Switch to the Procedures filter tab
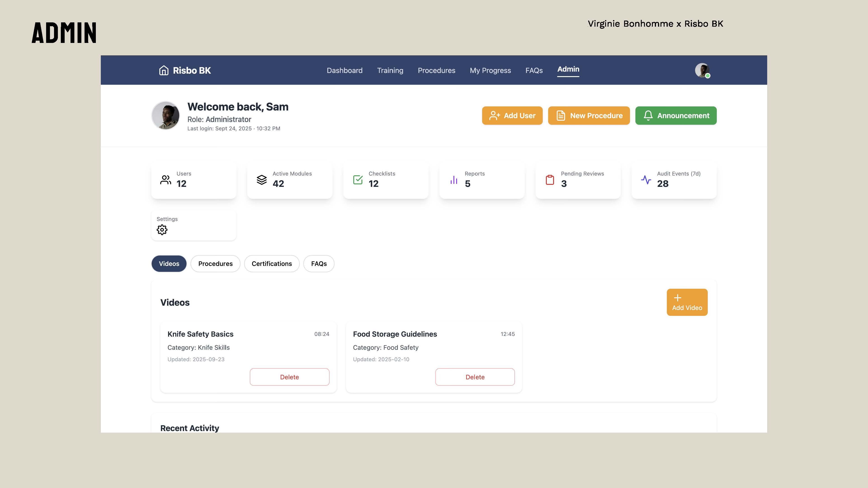Screen dimensions: 868x488 coord(215,264)
